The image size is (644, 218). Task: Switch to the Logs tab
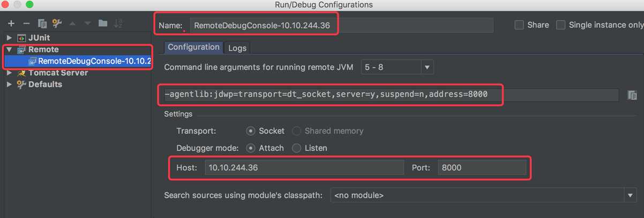pos(237,48)
